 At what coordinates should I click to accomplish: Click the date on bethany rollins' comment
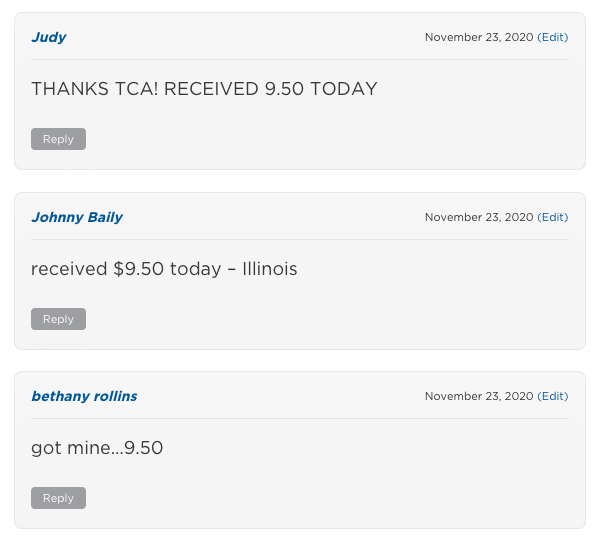click(479, 396)
